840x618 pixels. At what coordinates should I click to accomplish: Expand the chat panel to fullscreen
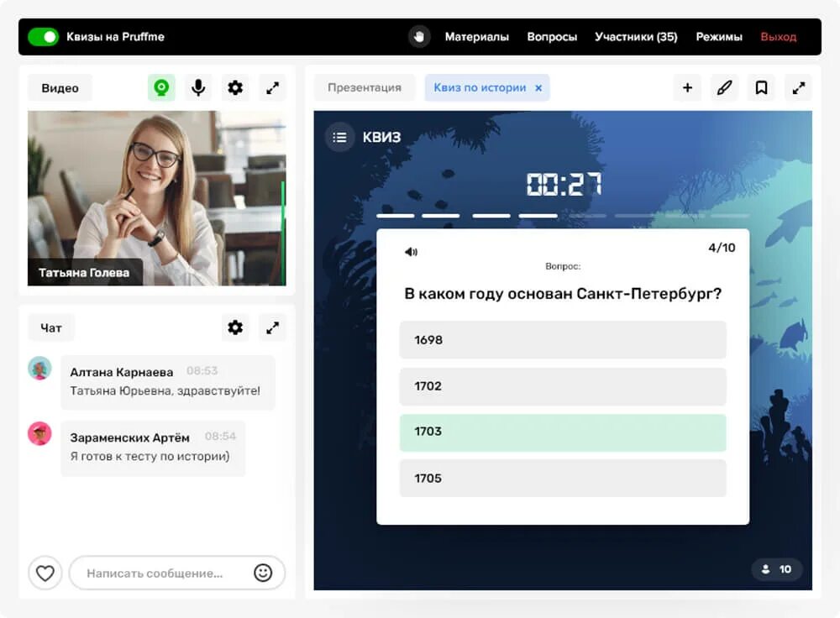(272, 327)
